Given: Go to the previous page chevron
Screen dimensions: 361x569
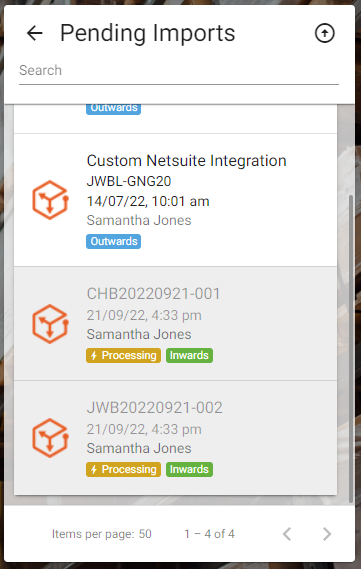Looking at the screenshot, I should tap(287, 534).
